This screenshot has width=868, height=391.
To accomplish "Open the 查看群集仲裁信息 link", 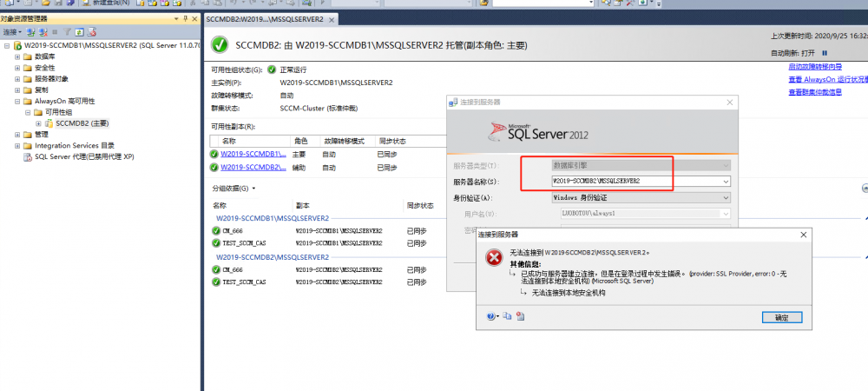I will (x=815, y=92).
